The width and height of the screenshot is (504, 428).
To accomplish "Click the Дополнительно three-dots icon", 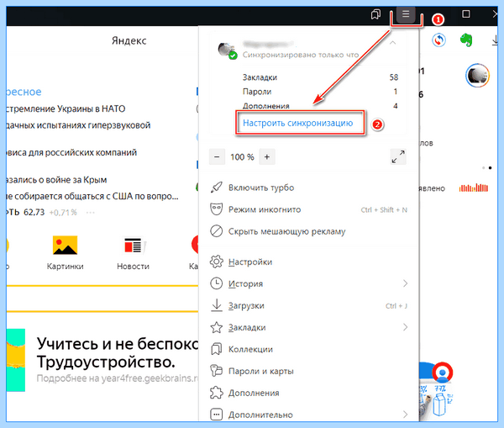I will click(x=217, y=415).
